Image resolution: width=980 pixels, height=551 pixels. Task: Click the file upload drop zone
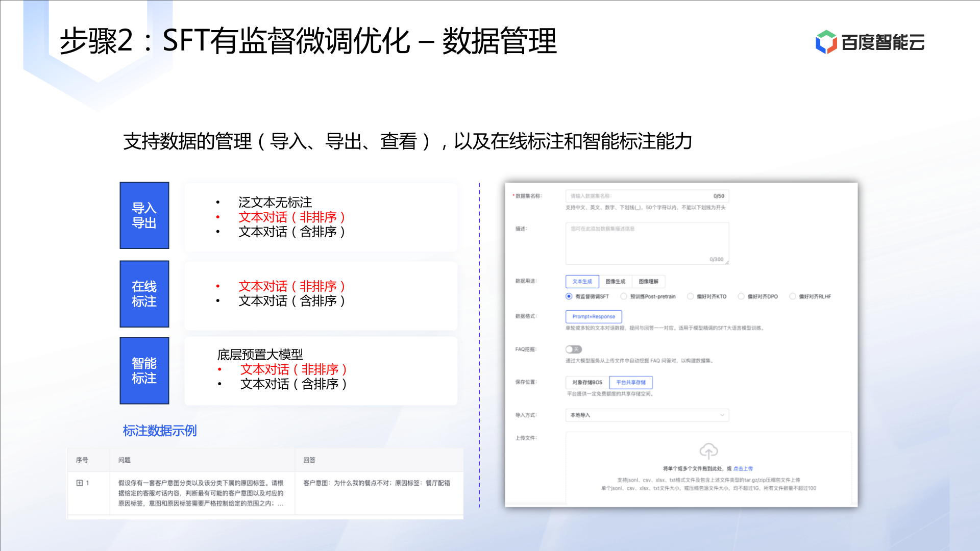[708, 468]
